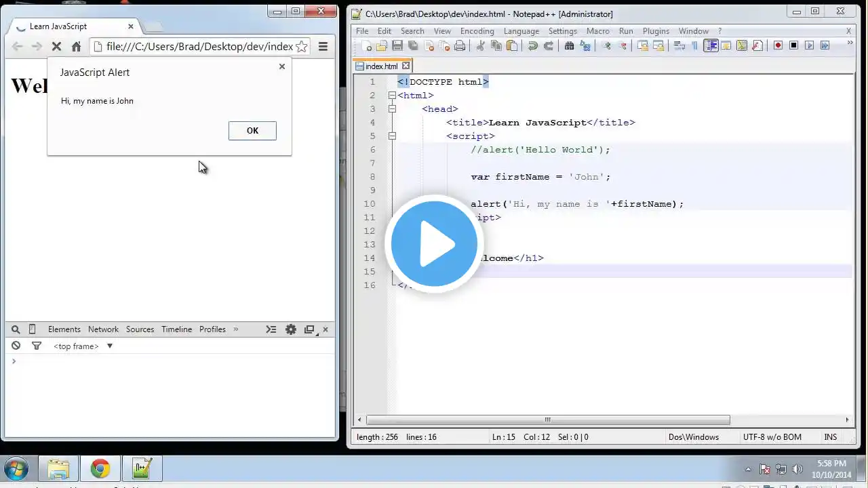Screen dimensions: 868x488
Task: Close the JavaScript Alert with its X
Action: click(x=282, y=66)
